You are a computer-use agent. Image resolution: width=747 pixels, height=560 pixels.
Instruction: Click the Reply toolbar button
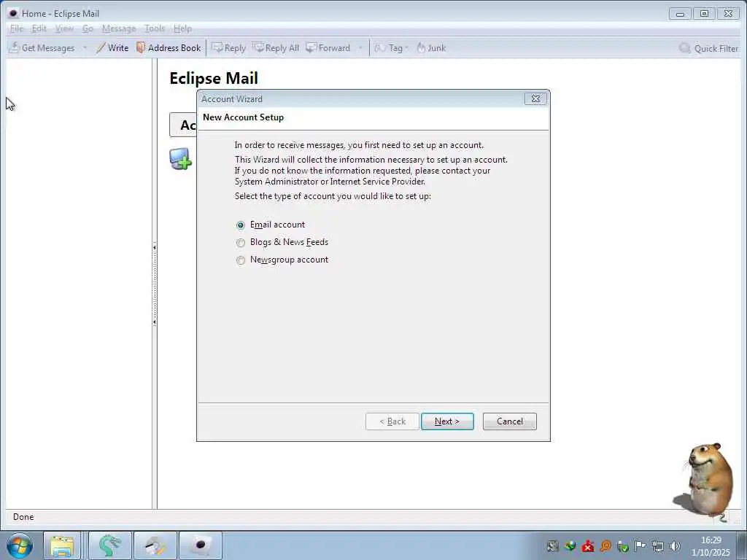click(x=228, y=48)
